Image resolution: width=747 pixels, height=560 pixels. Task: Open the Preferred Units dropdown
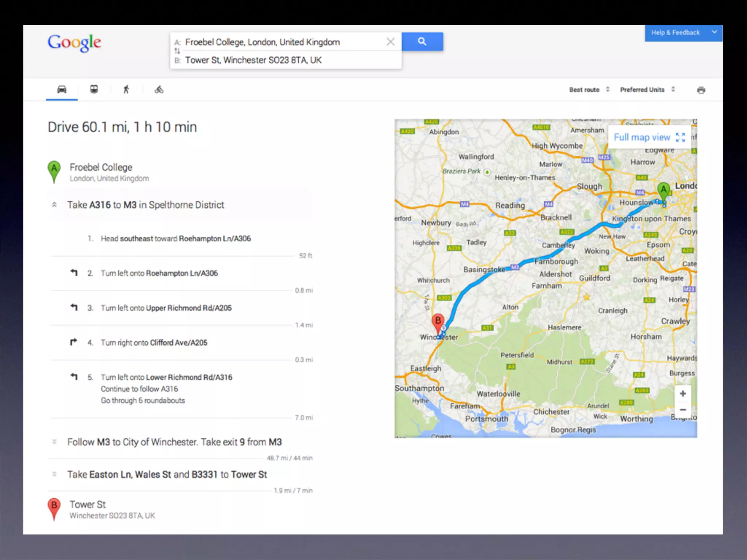[x=647, y=90]
